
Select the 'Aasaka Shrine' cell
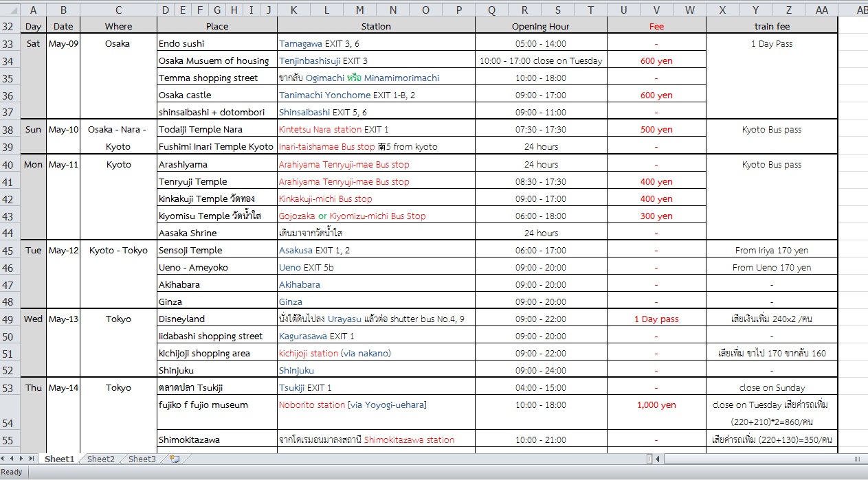(217, 233)
